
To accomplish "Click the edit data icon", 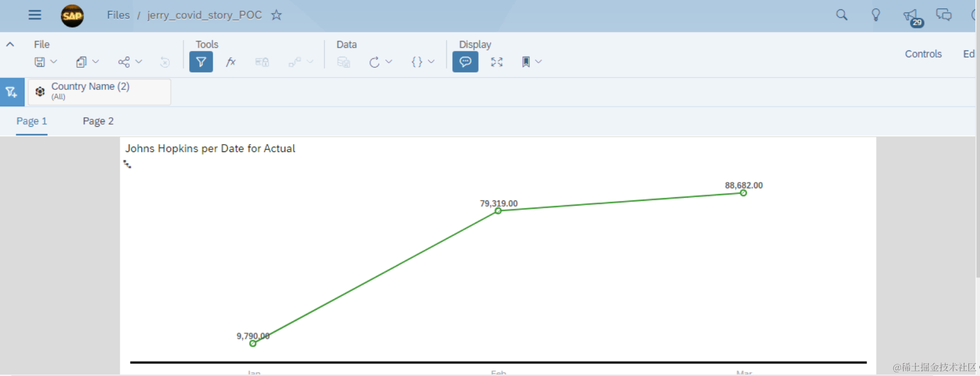I will point(343,62).
